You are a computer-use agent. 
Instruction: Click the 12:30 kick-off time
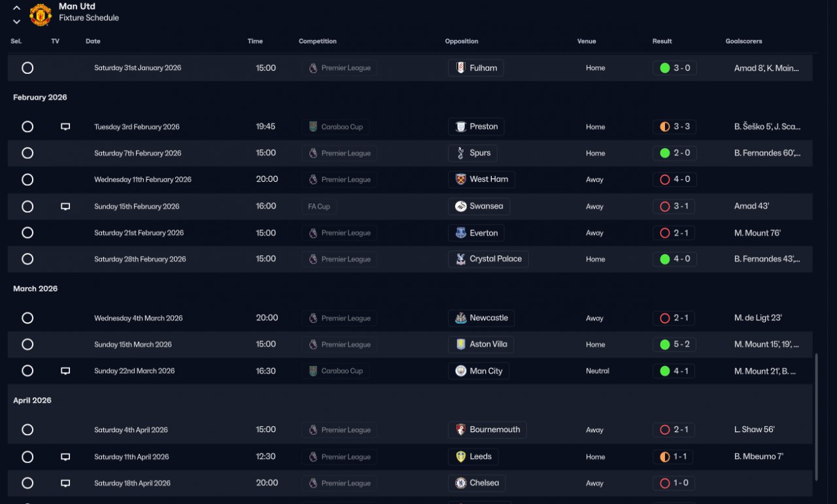point(265,457)
